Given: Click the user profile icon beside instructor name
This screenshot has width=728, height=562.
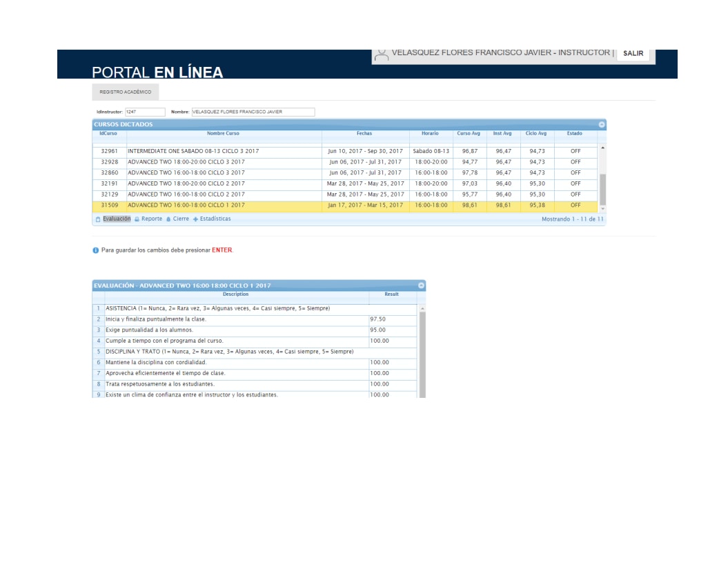Looking at the screenshot, I should 381,54.
